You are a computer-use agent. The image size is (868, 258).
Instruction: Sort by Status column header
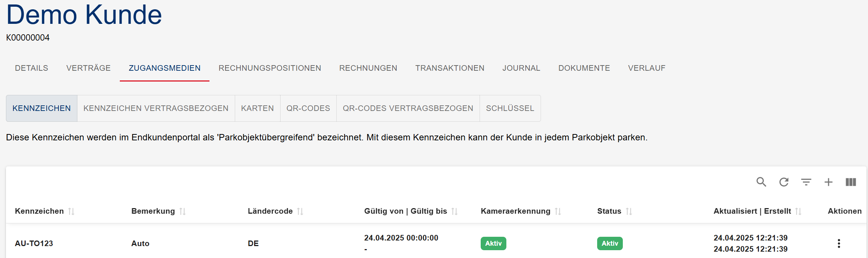[x=629, y=211]
